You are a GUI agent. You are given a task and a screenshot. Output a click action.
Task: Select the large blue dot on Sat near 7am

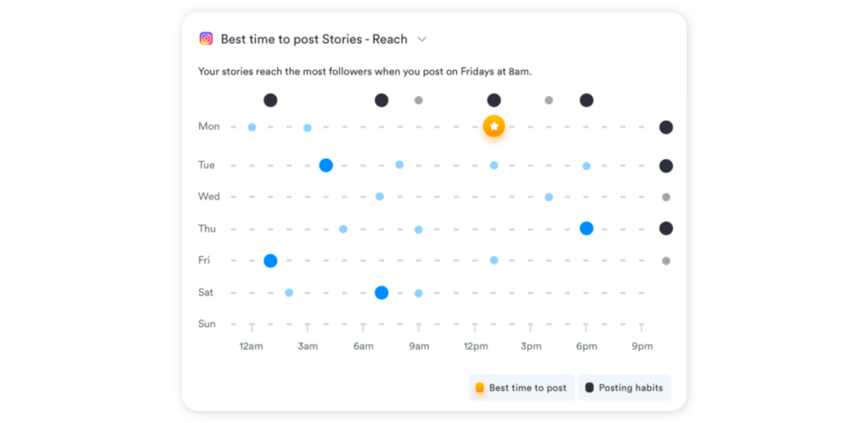381,292
